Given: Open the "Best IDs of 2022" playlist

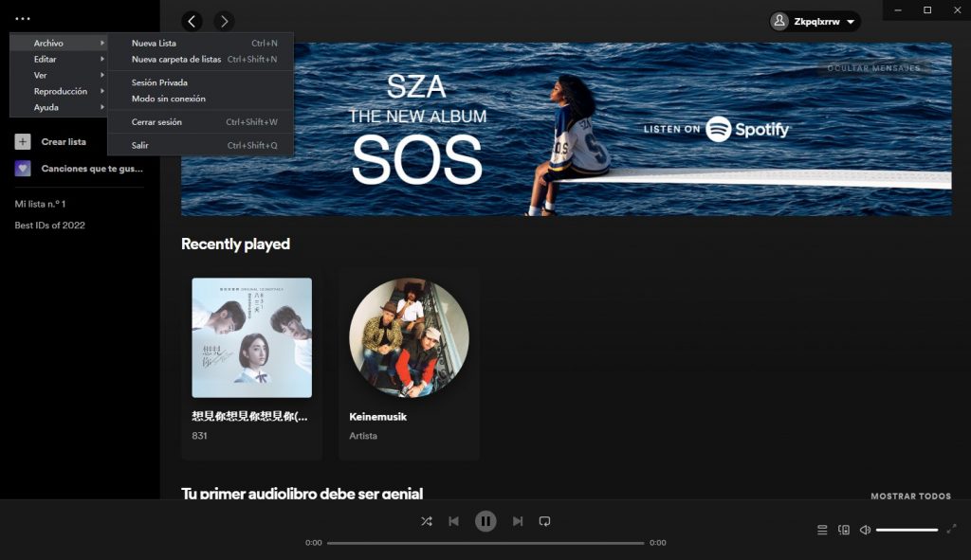Looking at the screenshot, I should (47, 225).
